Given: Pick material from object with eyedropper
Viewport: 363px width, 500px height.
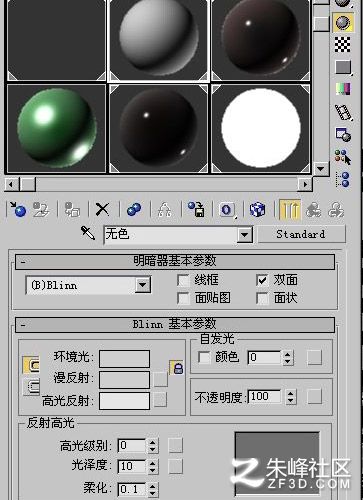Looking at the screenshot, I should pos(88,233).
